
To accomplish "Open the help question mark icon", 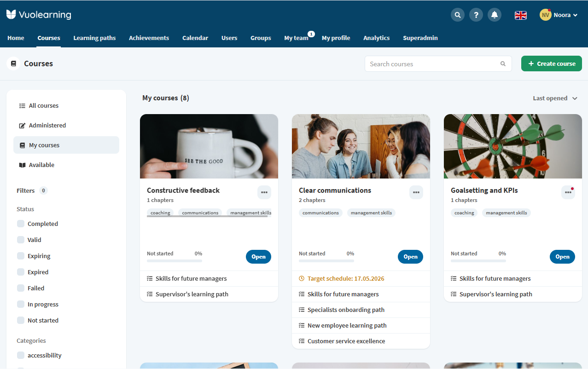I will [476, 15].
